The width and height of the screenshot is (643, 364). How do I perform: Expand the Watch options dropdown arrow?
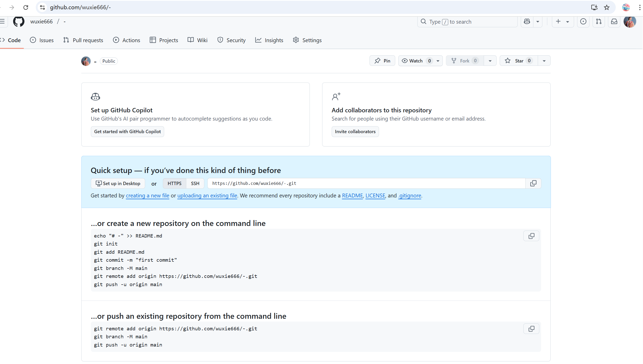coord(438,61)
